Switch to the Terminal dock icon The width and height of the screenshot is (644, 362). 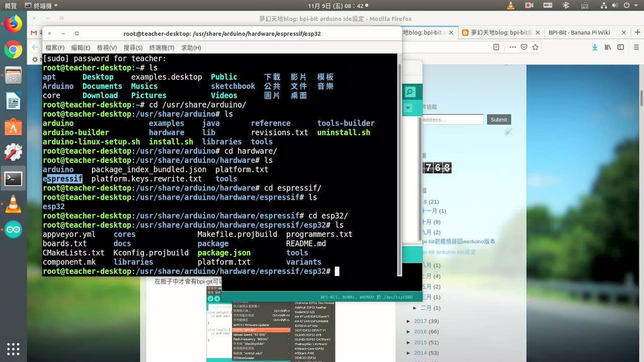(x=14, y=178)
